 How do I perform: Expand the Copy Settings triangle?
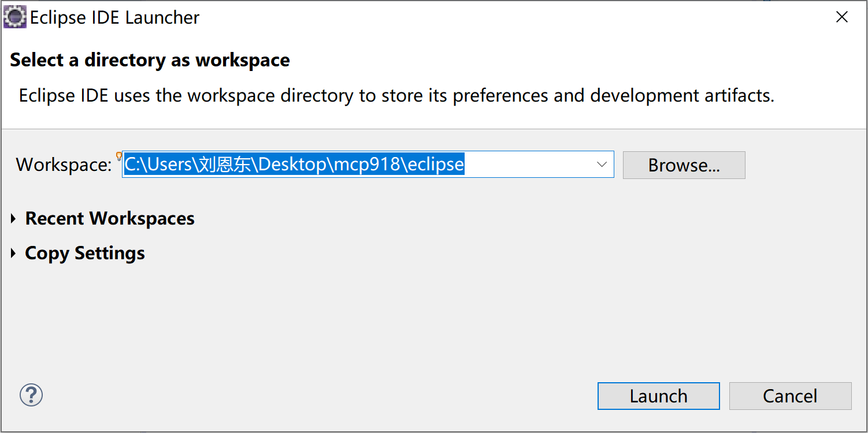point(14,253)
